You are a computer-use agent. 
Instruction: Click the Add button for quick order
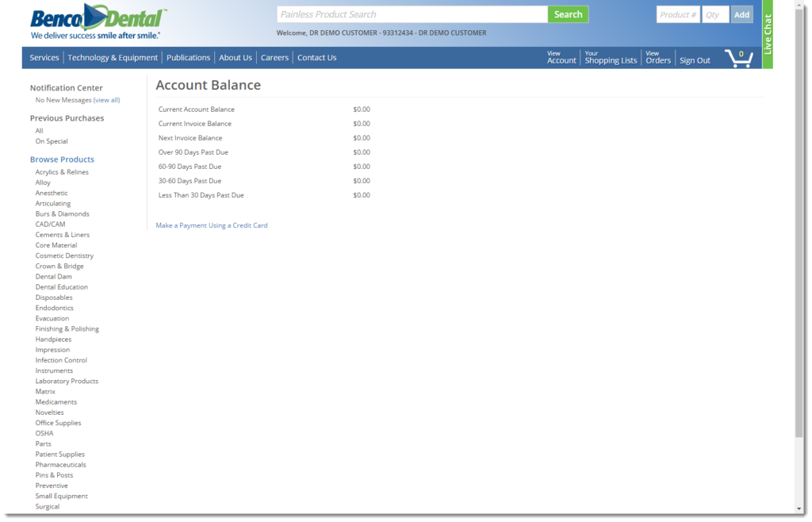coord(741,14)
